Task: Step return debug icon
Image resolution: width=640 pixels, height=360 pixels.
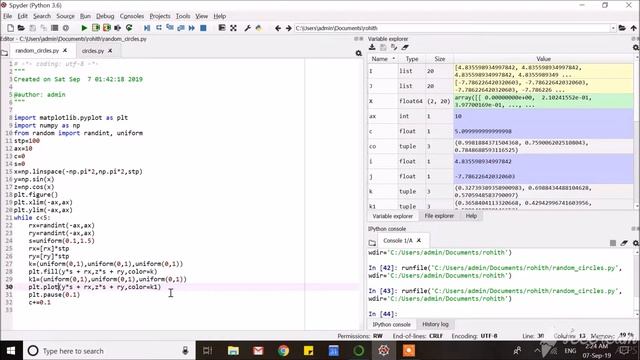Action: (x=181, y=28)
